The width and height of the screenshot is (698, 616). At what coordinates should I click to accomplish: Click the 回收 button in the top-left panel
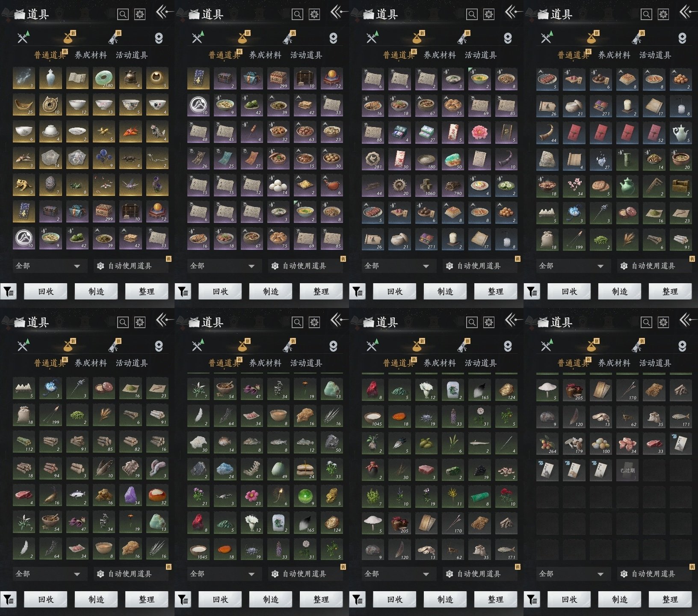[x=46, y=292]
